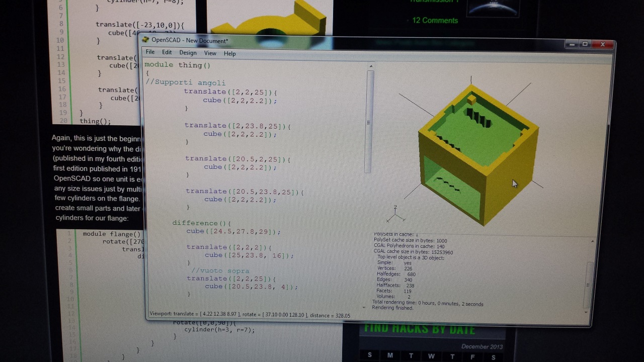Click the '//vuoto sopra' comment
This screenshot has width=644, height=362.
(x=220, y=271)
